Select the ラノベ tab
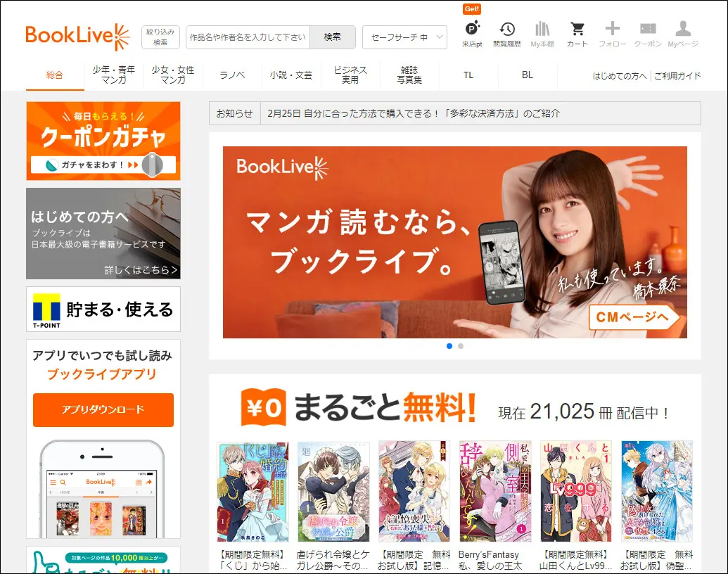 click(232, 75)
